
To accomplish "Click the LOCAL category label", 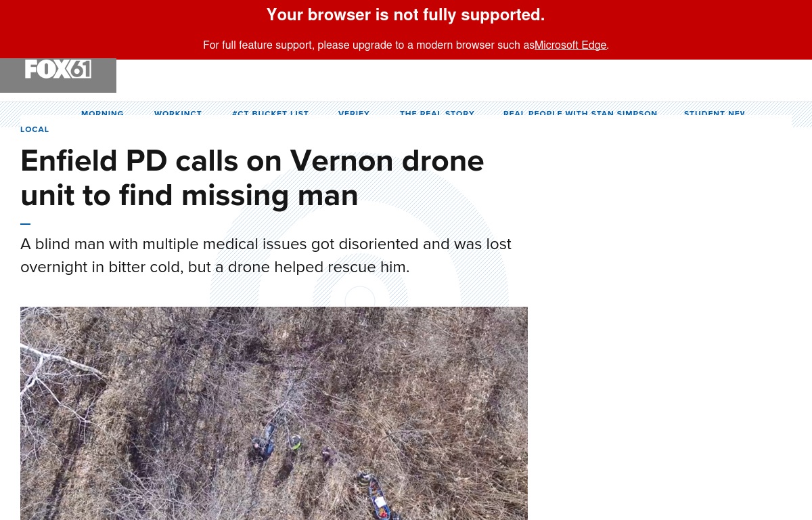I will click(35, 129).
